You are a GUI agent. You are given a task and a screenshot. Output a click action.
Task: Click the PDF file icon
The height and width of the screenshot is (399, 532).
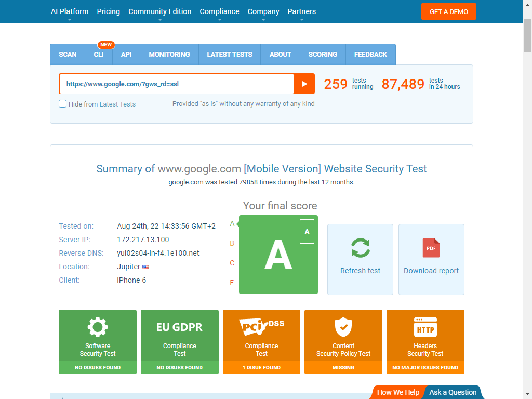[431, 248]
